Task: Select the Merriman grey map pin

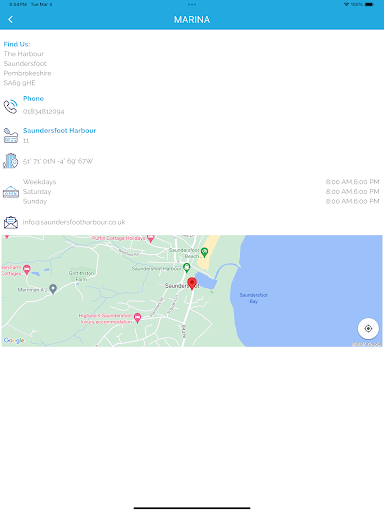Action: click(53, 289)
